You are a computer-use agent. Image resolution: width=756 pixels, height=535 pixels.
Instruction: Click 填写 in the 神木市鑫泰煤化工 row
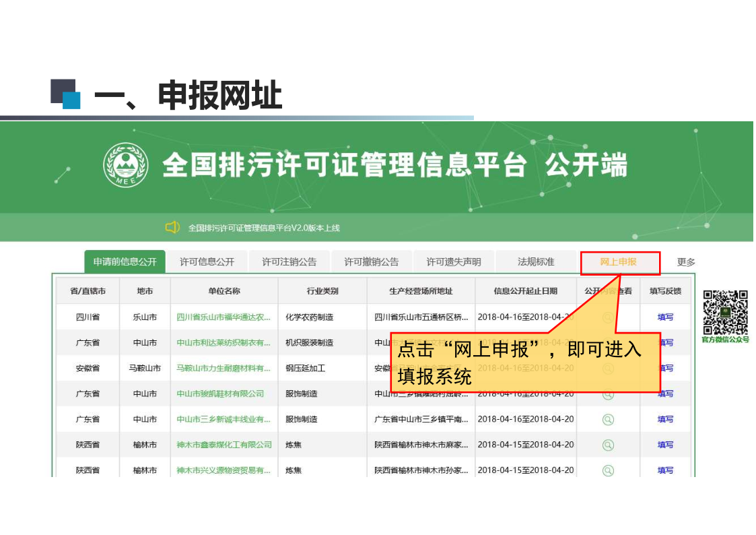(665, 445)
